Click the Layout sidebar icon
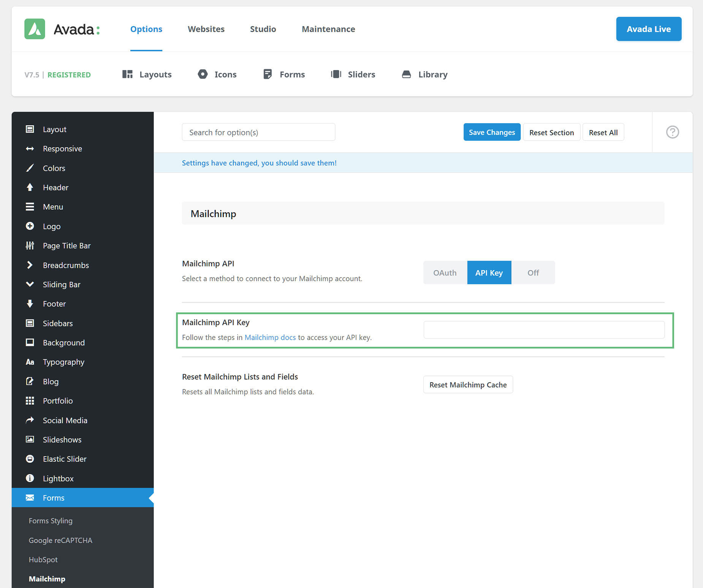The image size is (703, 588). [30, 129]
